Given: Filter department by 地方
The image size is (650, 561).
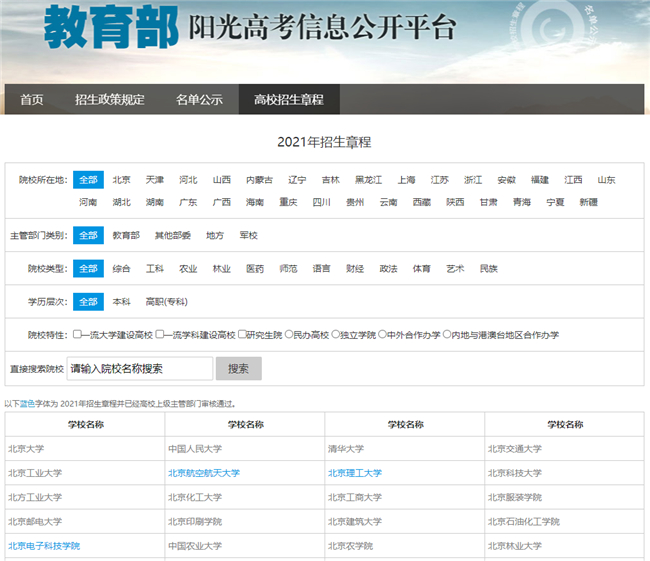Looking at the screenshot, I should tap(215, 236).
